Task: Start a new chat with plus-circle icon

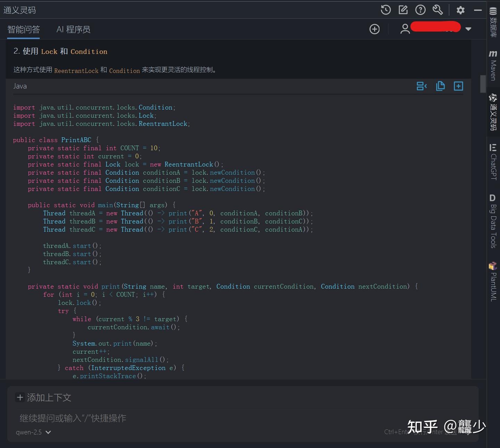Action: pyautogui.click(x=374, y=29)
